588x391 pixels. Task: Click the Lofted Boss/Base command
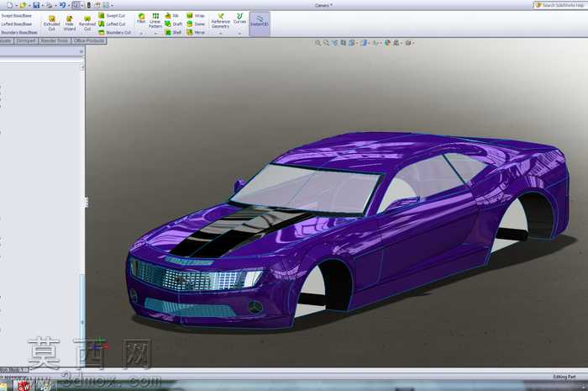(16, 24)
